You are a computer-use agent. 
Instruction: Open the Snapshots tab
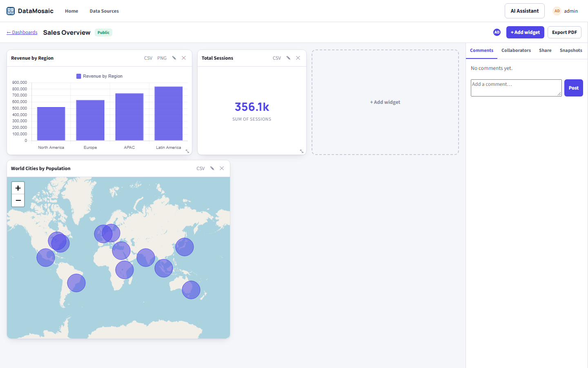[571, 50]
